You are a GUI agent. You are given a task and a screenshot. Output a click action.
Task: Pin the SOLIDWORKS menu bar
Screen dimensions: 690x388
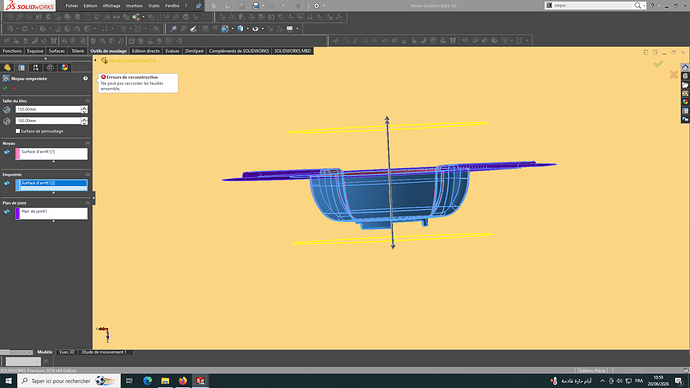tap(198, 6)
